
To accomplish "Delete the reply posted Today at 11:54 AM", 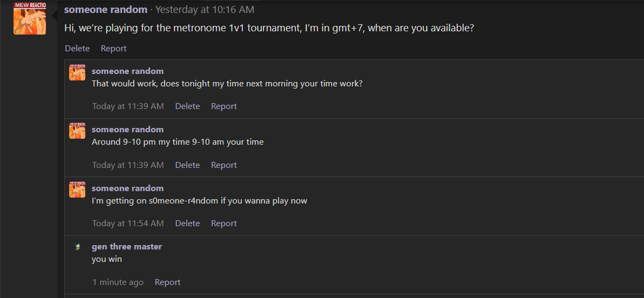I will pyautogui.click(x=188, y=223).
